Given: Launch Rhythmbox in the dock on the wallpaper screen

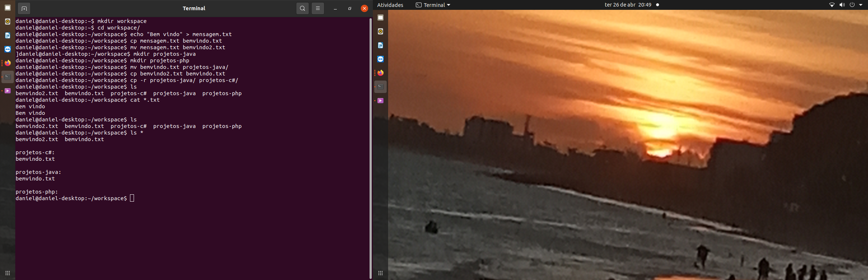Looking at the screenshot, I should [380, 31].
